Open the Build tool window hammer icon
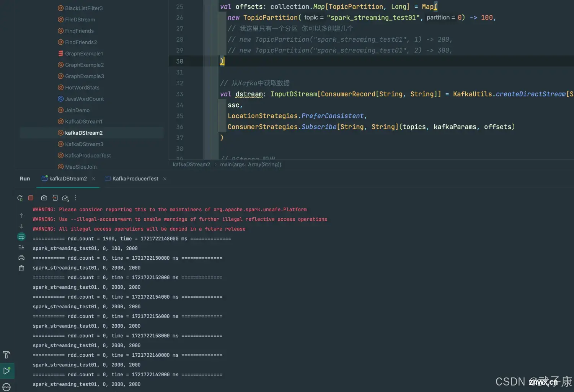574x392 pixels. [x=7, y=355]
